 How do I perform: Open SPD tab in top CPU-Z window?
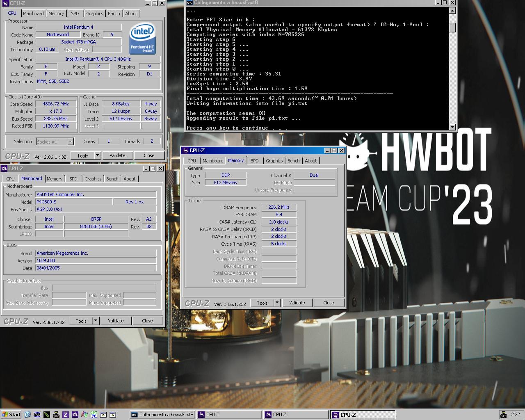click(75, 14)
